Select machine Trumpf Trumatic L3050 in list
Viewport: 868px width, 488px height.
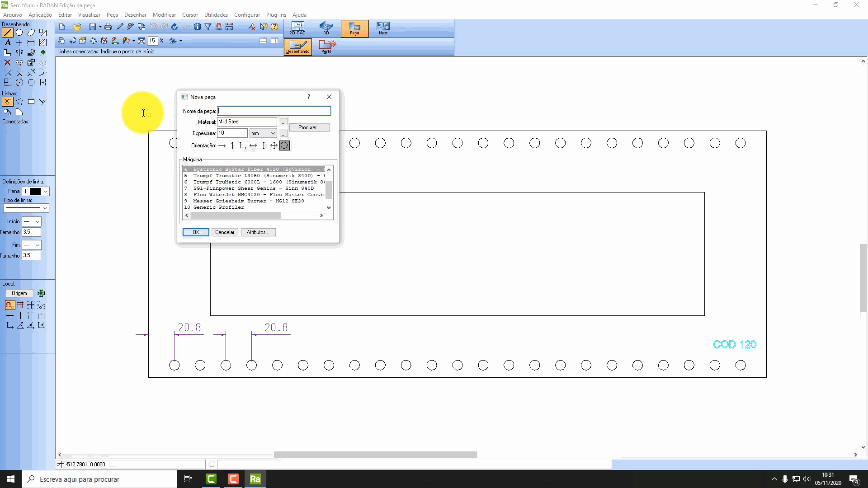[x=255, y=176]
